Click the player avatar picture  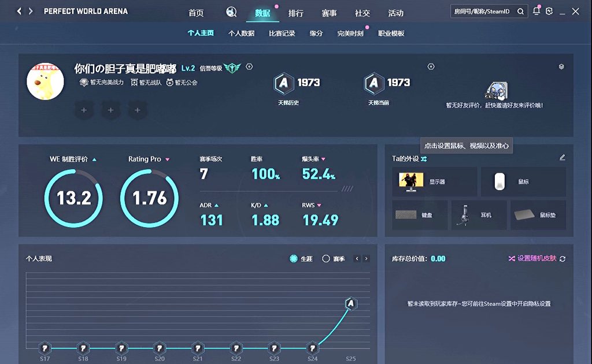point(45,81)
